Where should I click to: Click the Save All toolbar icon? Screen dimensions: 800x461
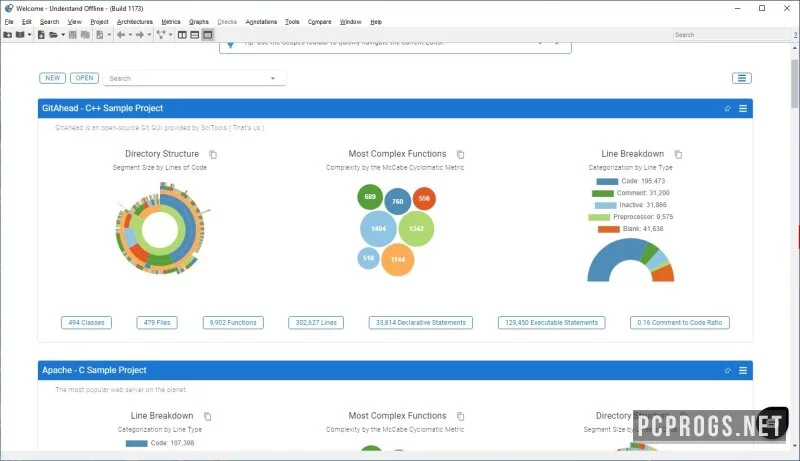pyautogui.click(x=85, y=35)
